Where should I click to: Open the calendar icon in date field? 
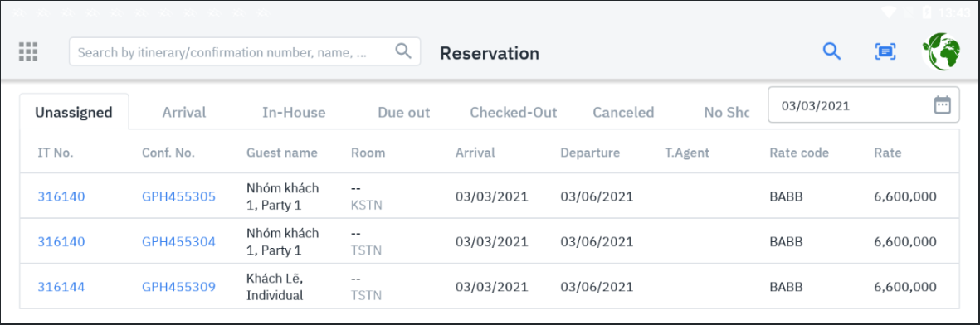pyautogui.click(x=942, y=105)
